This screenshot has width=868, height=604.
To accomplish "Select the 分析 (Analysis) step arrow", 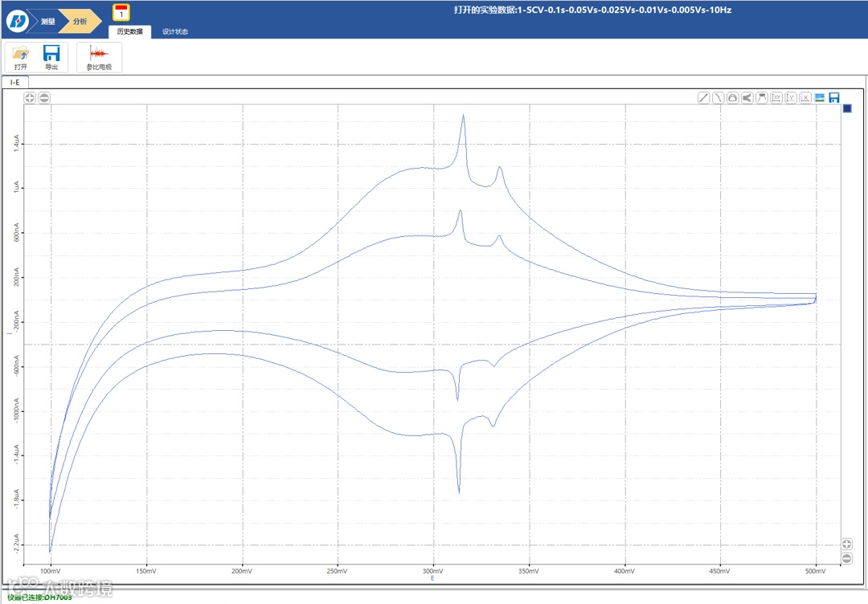I will point(80,21).
